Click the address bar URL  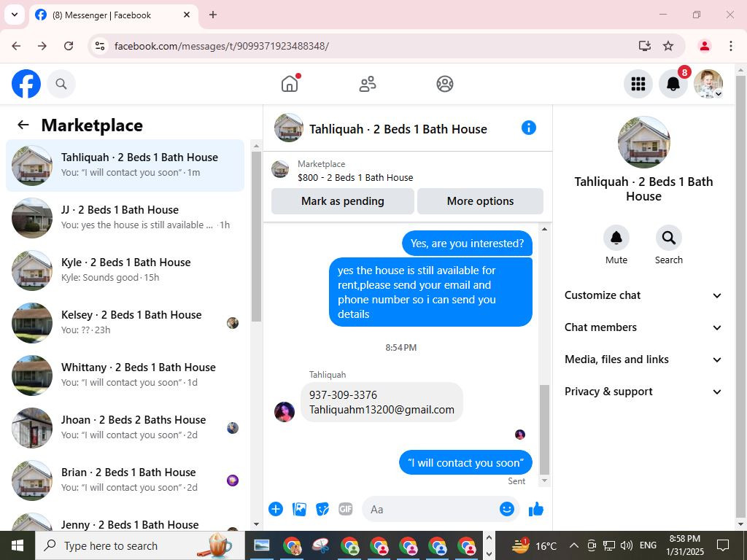click(222, 46)
